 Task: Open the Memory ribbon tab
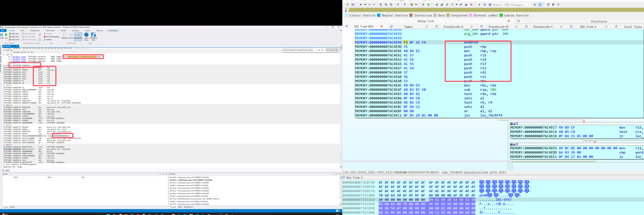pyautogui.click(x=100, y=31)
